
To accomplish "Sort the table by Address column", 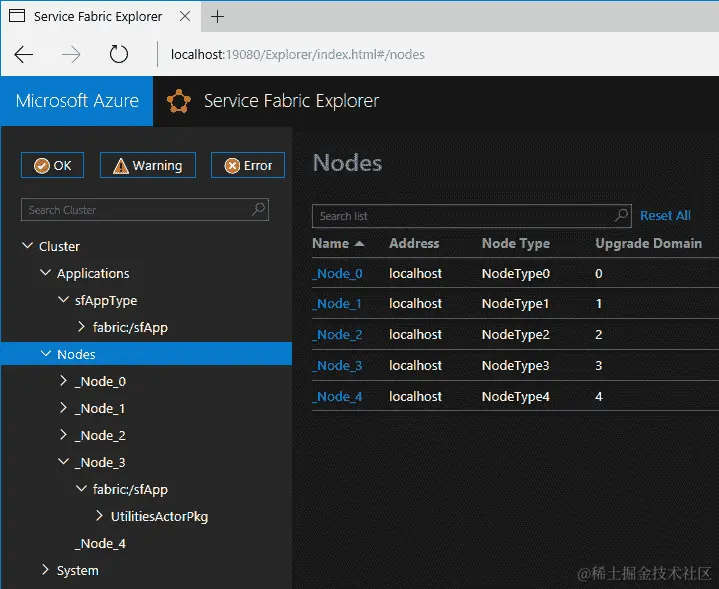I will [414, 243].
